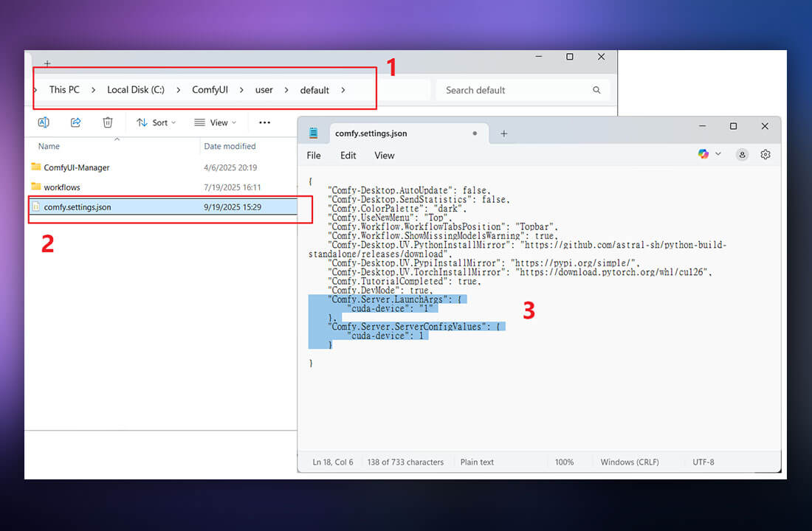Open the File menu in Notepad

314,156
